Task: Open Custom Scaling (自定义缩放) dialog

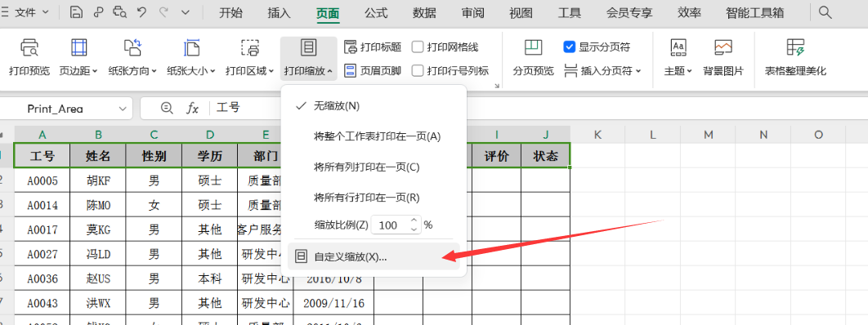Action: point(374,256)
